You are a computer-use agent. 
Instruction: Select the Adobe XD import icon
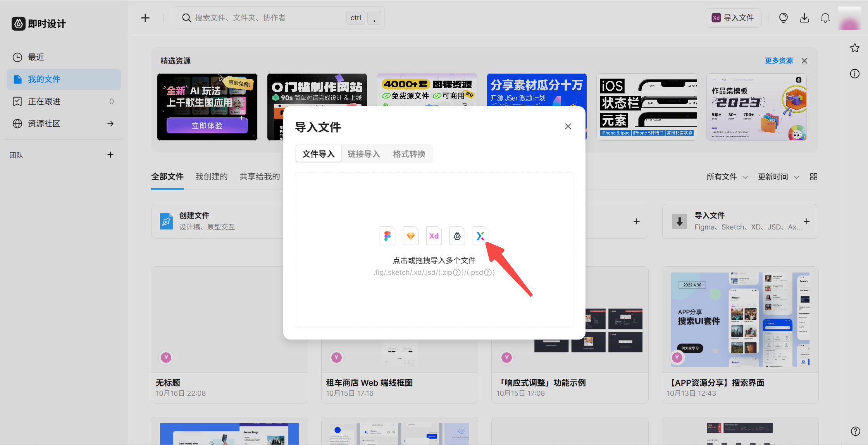click(434, 236)
